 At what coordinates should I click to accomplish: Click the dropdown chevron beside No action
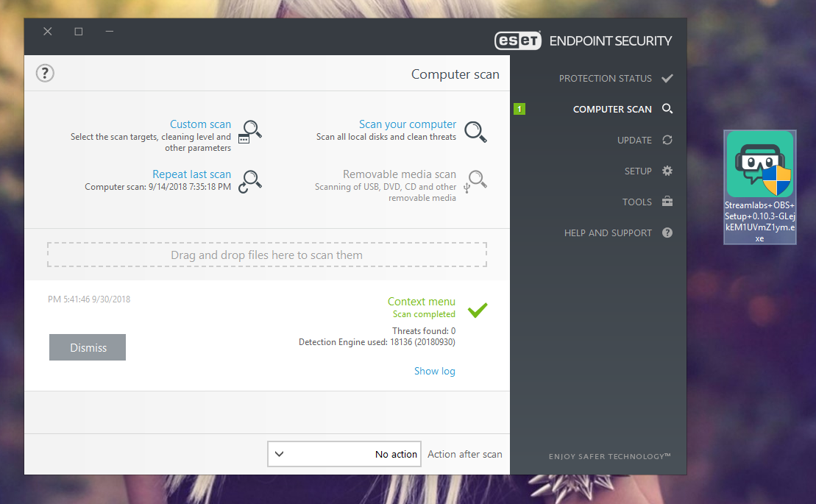click(x=280, y=454)
